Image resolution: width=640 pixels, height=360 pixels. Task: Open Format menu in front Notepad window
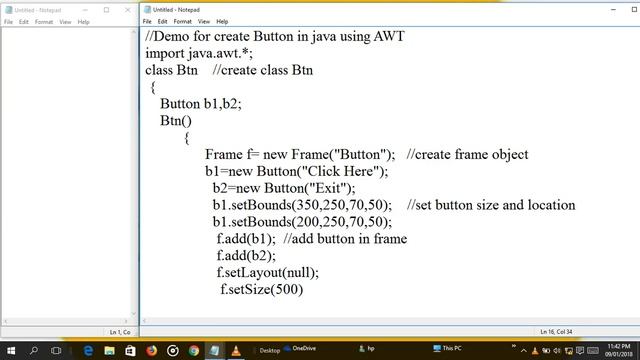pyautogui.click(x=182, y=22)
